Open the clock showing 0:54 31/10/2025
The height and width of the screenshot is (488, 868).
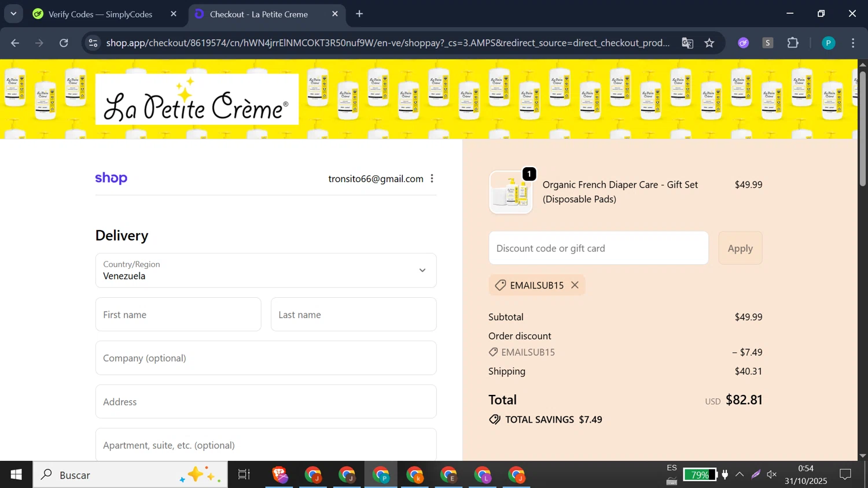(806, 475)
